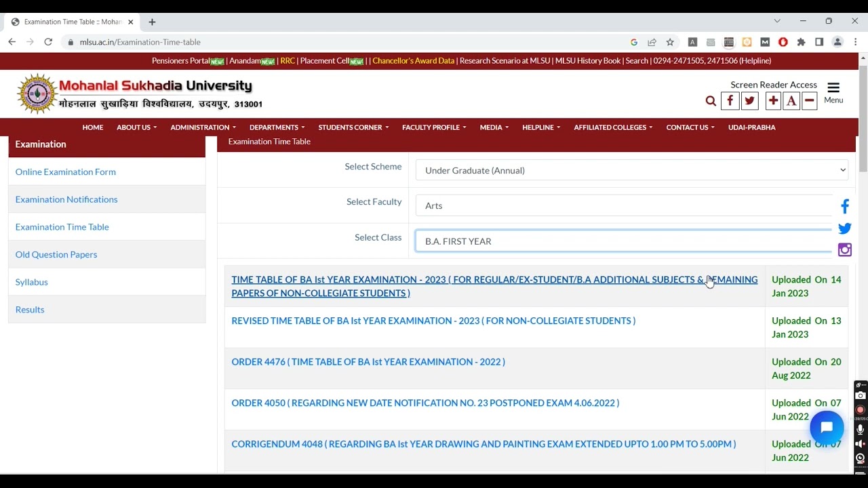Toggle the recorder webcam icon

click(861, 459)
